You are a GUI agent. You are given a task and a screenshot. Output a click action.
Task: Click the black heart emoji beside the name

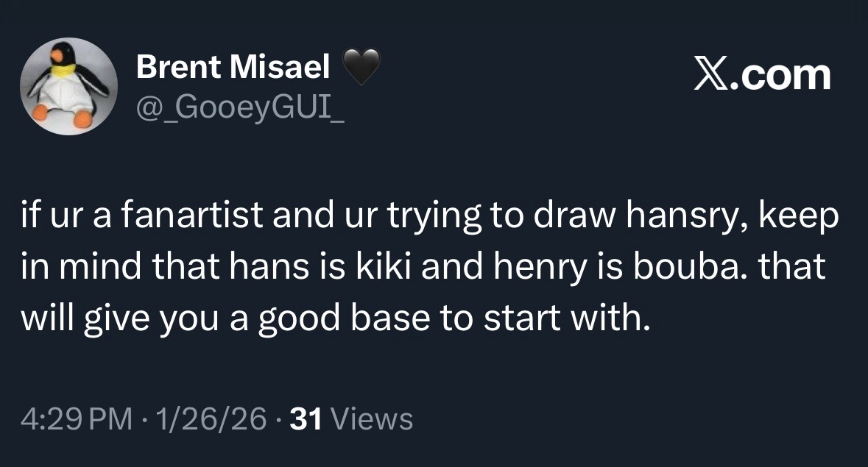click(x=362, y=68)
